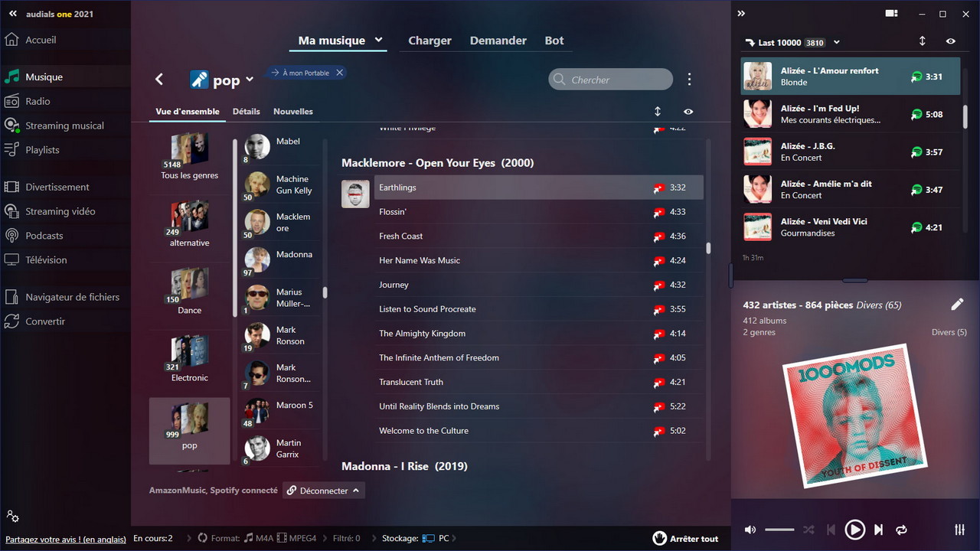The height and width of the screenshot is (551, 980).
Task: Click the Arrêter tout button
Action: point(685,538)
